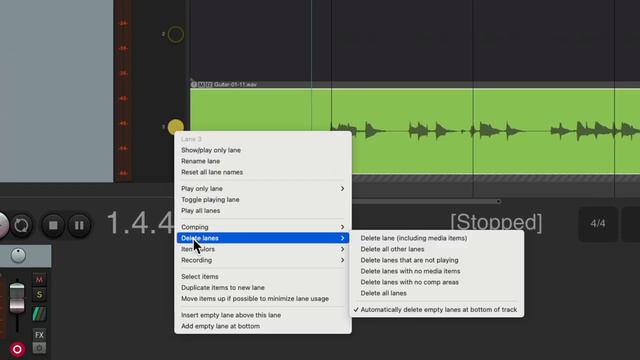
Task: Click the transport Pause button
Action: coord(79,225)
